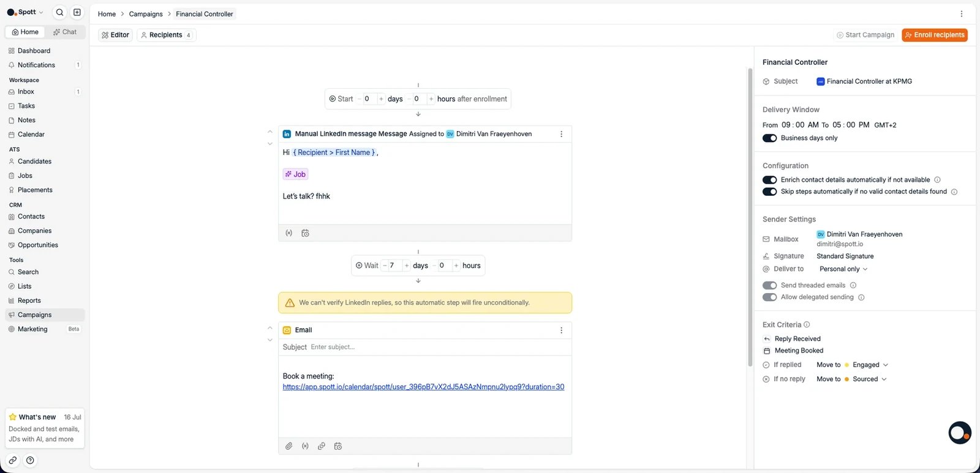Open Financial Controller at KPMG subject

click(864, 81)
